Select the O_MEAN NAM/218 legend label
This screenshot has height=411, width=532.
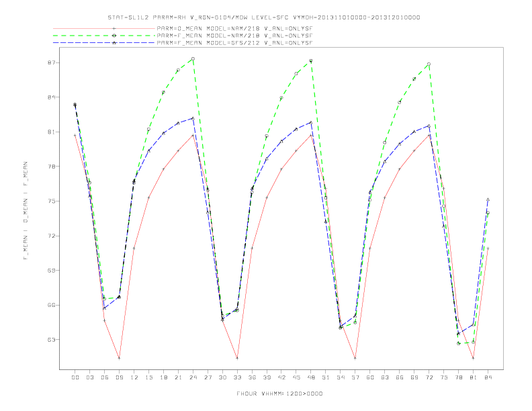234,29
